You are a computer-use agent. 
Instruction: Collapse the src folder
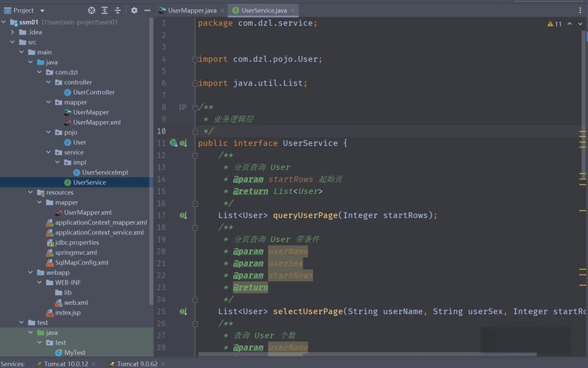click(x=13, y=42)
